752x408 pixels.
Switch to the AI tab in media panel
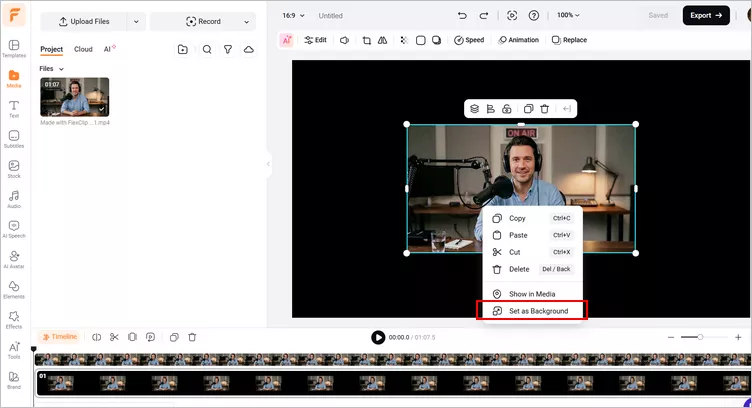109,49
